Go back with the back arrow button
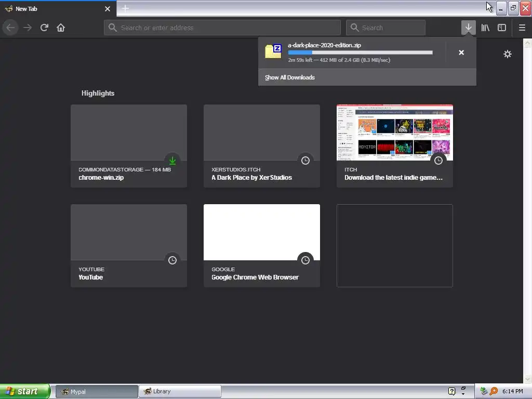 coord(10,28)
